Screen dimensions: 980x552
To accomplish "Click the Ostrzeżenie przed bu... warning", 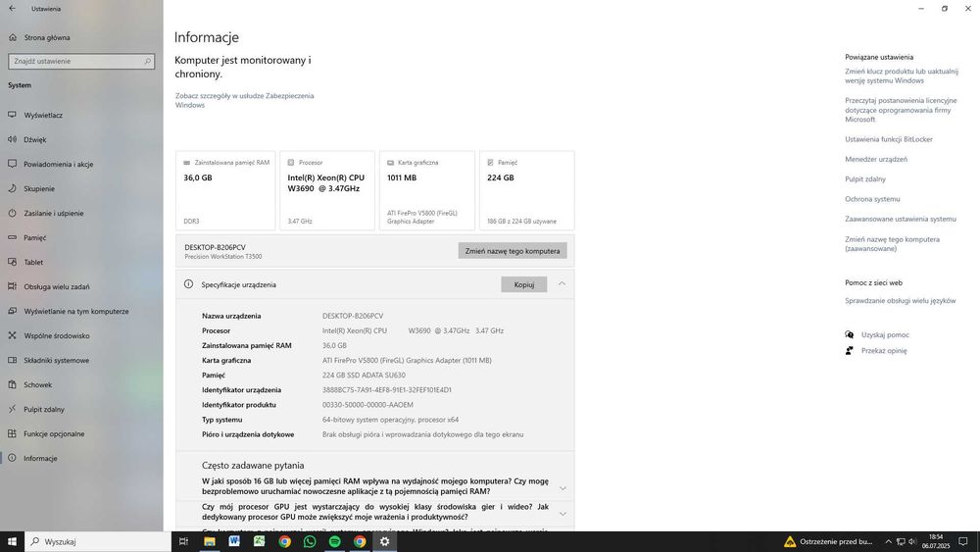I will [829, 541].
